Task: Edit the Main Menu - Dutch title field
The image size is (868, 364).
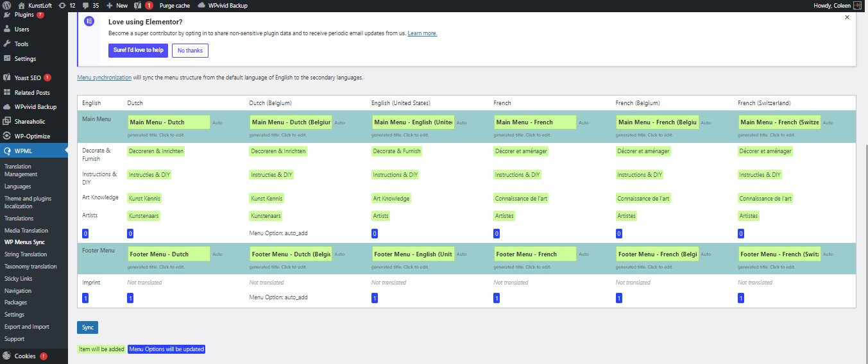Action: click(169, 122)
